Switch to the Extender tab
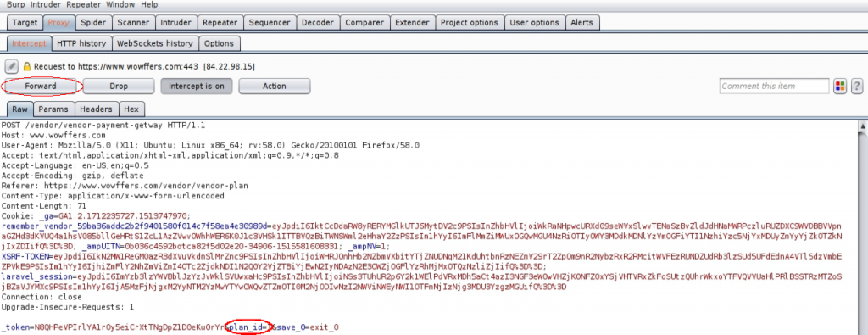 (x=413, y=23)
